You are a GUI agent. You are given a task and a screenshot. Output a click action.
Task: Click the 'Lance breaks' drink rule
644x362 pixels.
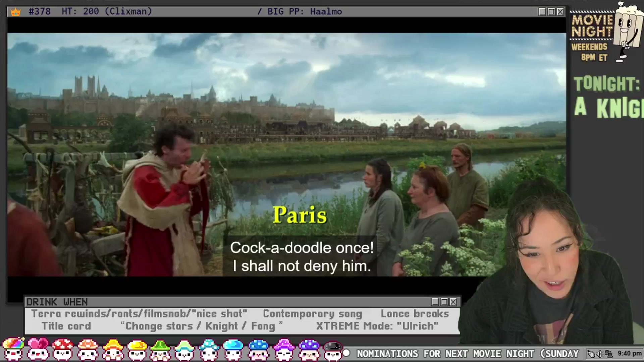pyautogui.click(x=415, y=314)
